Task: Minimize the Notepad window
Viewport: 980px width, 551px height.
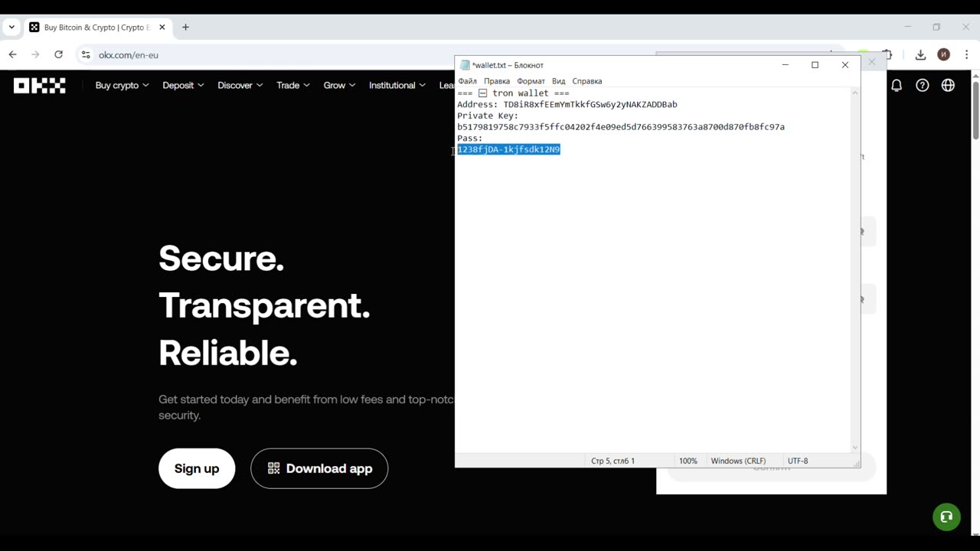Action: (x=785, y=65)
